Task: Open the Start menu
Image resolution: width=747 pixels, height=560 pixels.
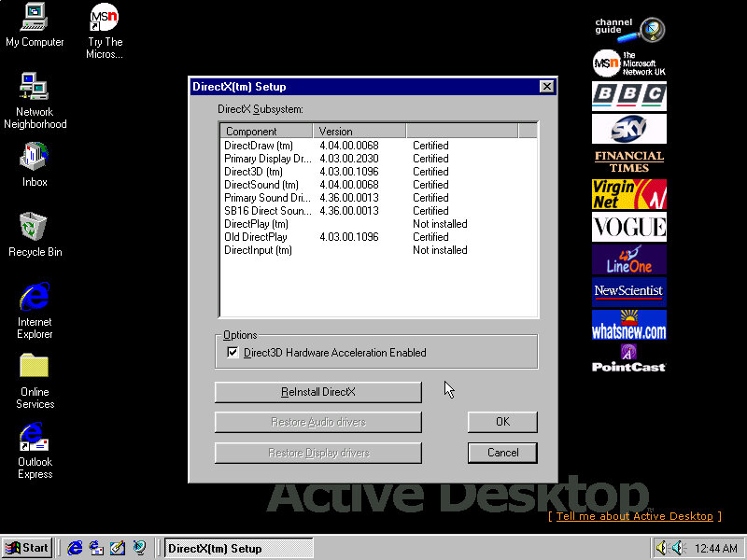Action: click(27, 548)
